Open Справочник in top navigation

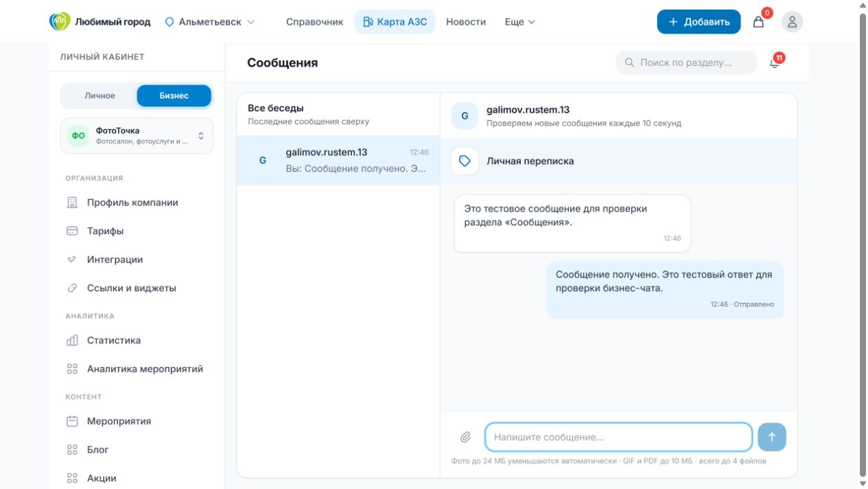314,22
